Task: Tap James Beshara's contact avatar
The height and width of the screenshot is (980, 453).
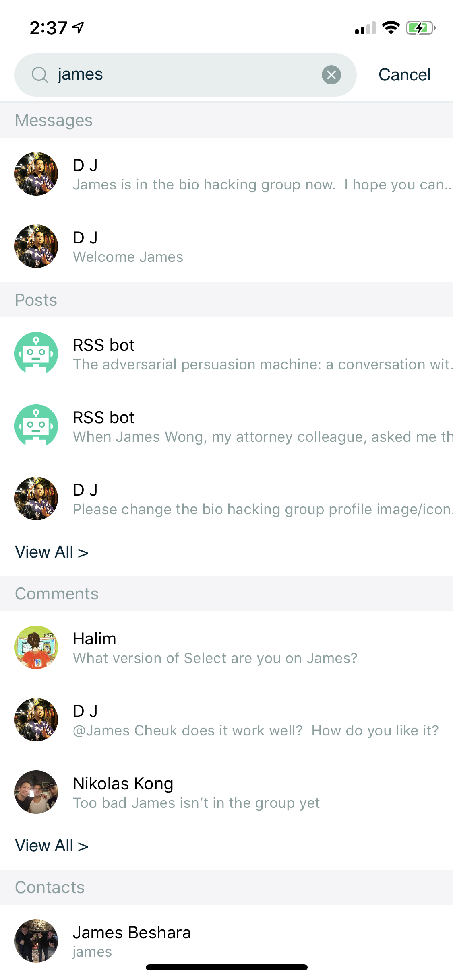Action: click(x=36, y=941)
